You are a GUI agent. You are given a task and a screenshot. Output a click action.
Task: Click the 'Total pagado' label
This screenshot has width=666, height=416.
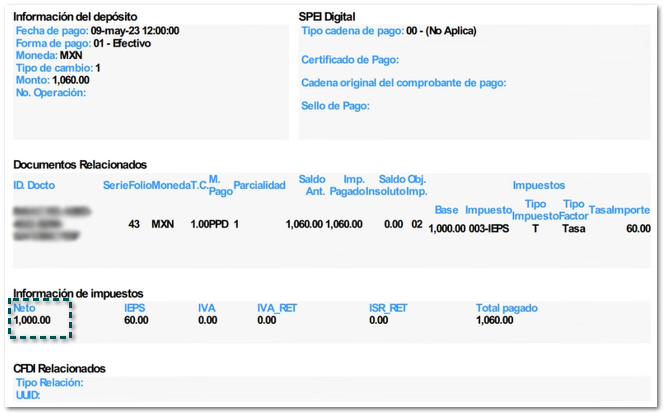[x=507, y=308]
